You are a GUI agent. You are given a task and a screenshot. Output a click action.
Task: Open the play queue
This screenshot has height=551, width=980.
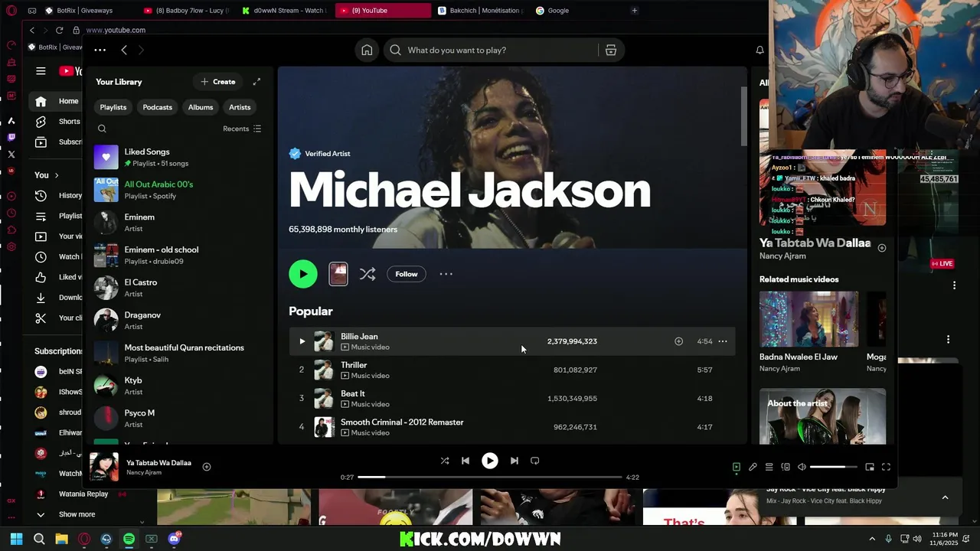[769, 467]
